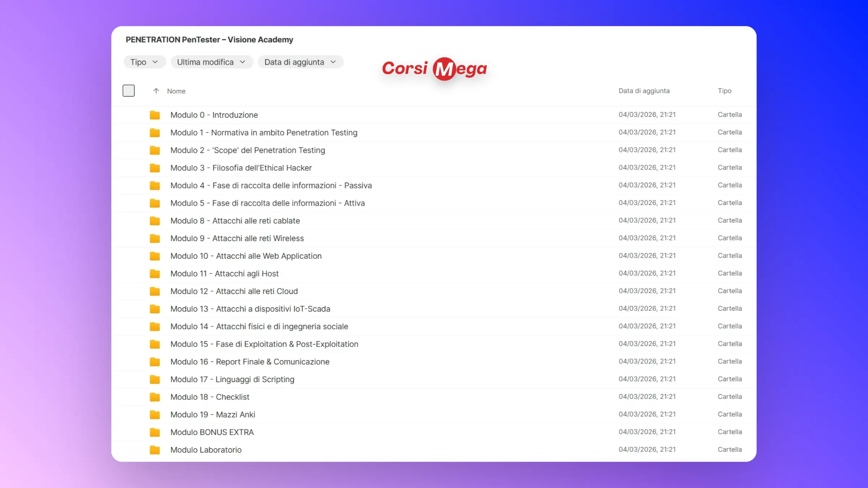Click the Modulo 17 Linguaggi di Scripting folder icon
This screenshot has height=488, width=868.
pyautogui.click(x=155, y=380)
